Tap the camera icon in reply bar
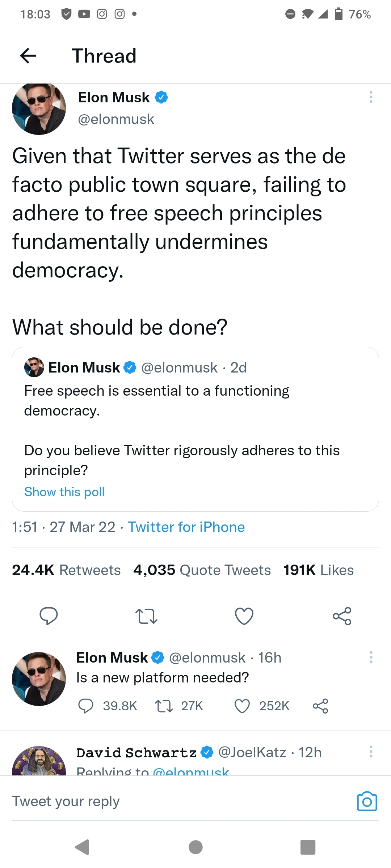The image size is (391, 868). point(367,801)
